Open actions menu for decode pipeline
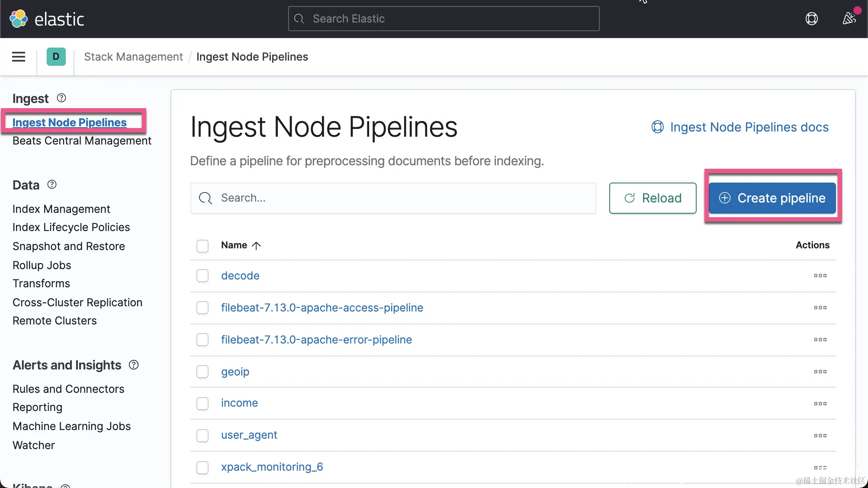The image size is (868, 488). [x=820, y=276]
